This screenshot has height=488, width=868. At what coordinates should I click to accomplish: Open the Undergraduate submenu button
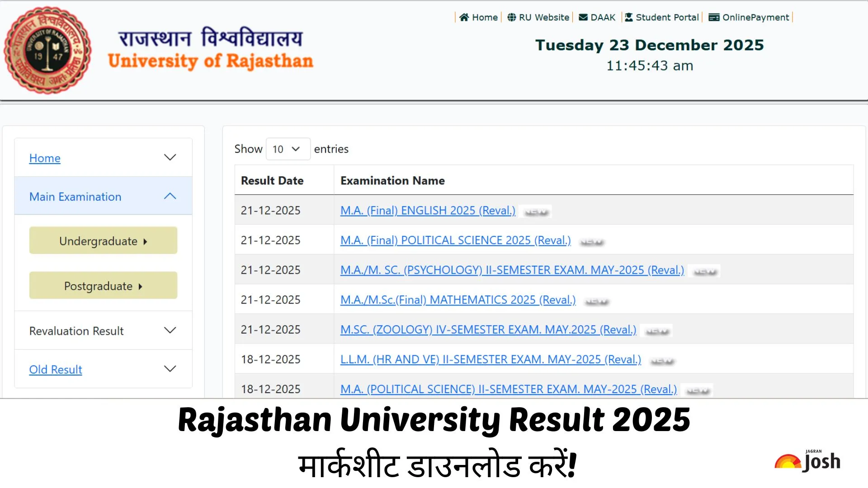(103, 241)
